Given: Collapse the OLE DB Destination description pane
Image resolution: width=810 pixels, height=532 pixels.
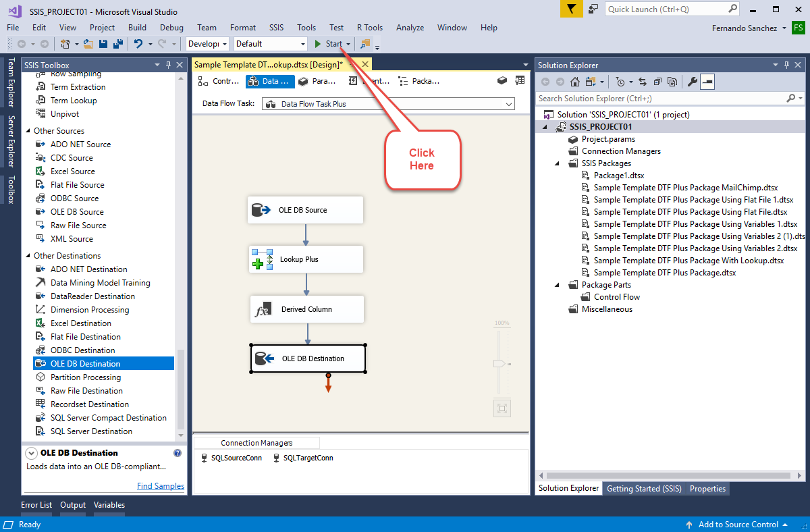Looking at the screenshot, I should click(32, 453).
